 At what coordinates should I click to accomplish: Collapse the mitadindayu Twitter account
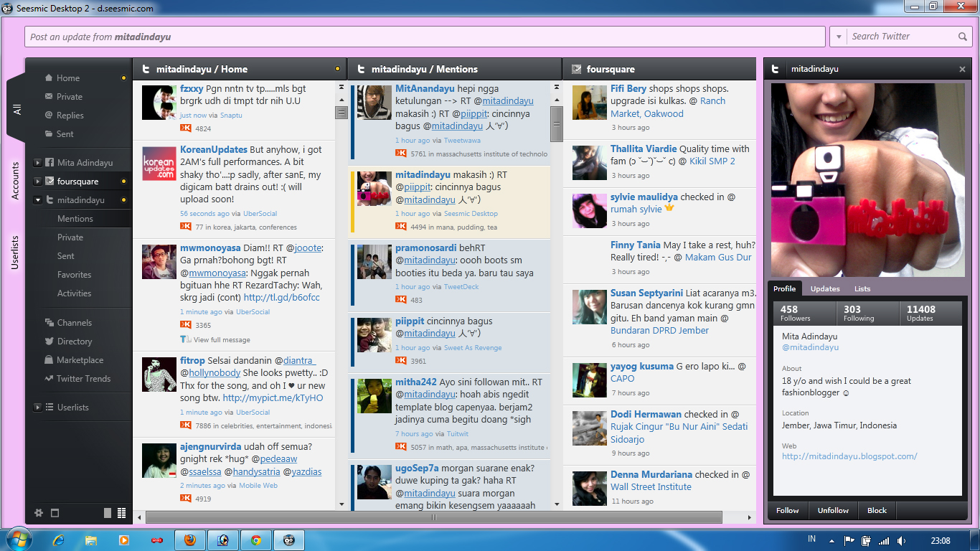(x=38, y=200)
